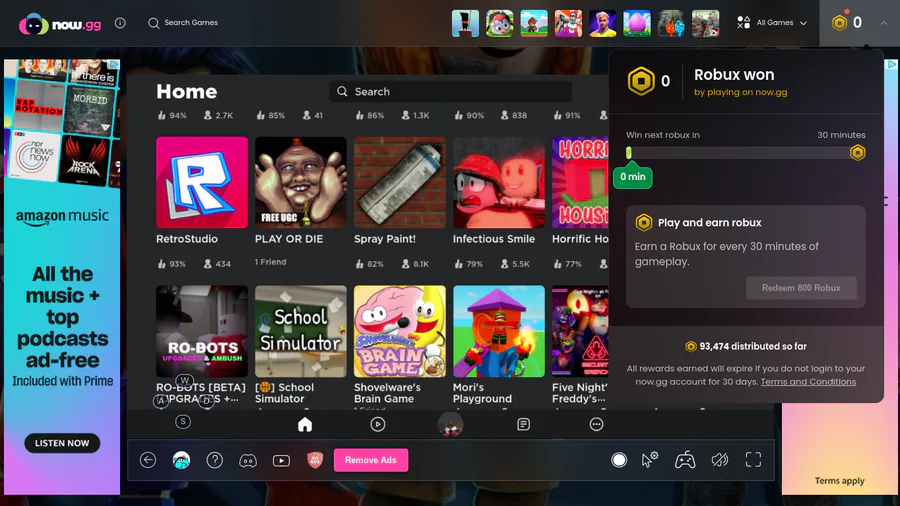Click the Redeem 800 Robux button
The height and width of the screenshot is (506, 900).
[x=801, y=288]
